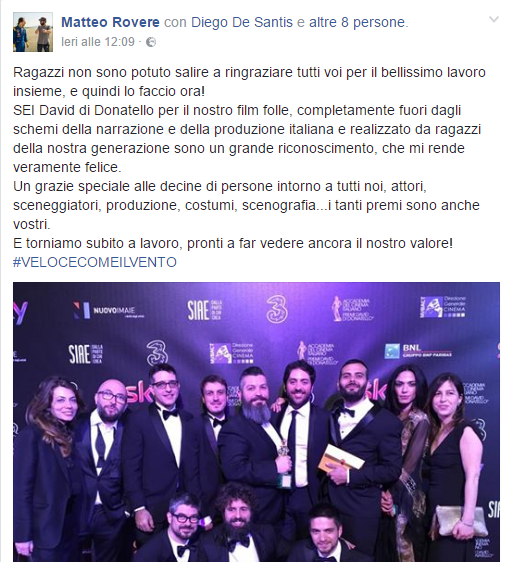Click the Accademia del Cinema Italiano logo at top

coord(353,309)
